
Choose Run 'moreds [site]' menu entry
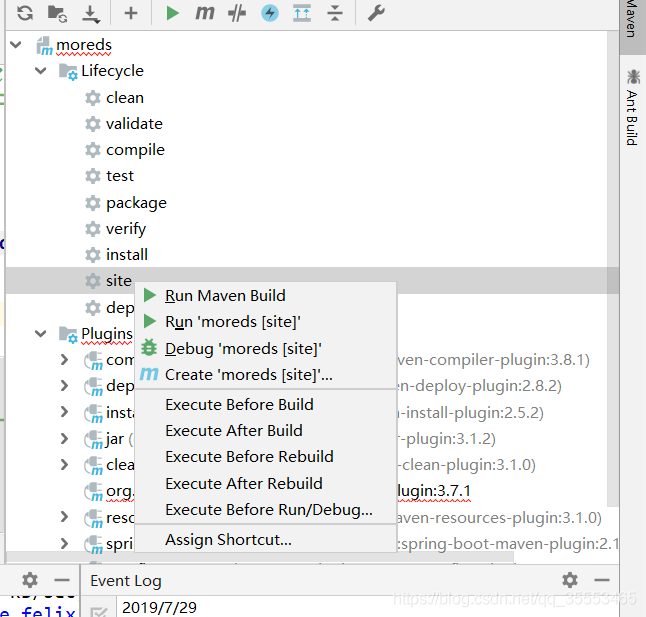coord(266,322)
